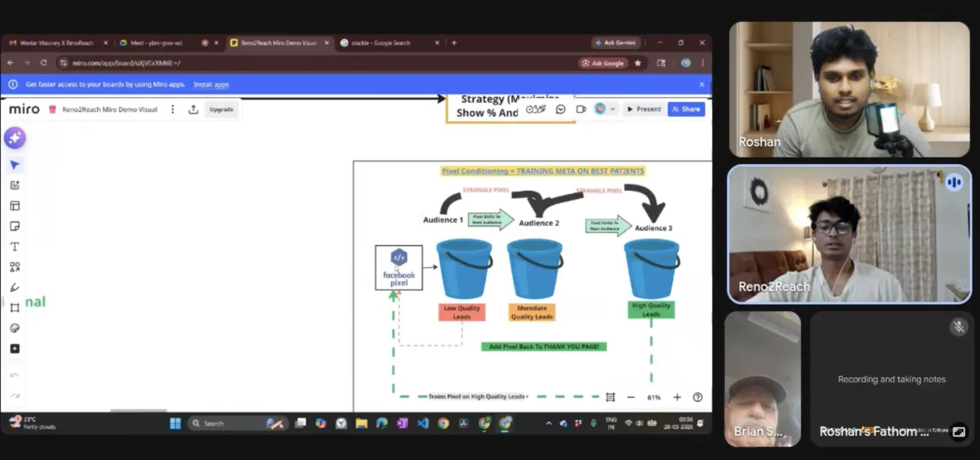Click the 61% zoom level
980x460 pixels.
[x=654, y=397]
